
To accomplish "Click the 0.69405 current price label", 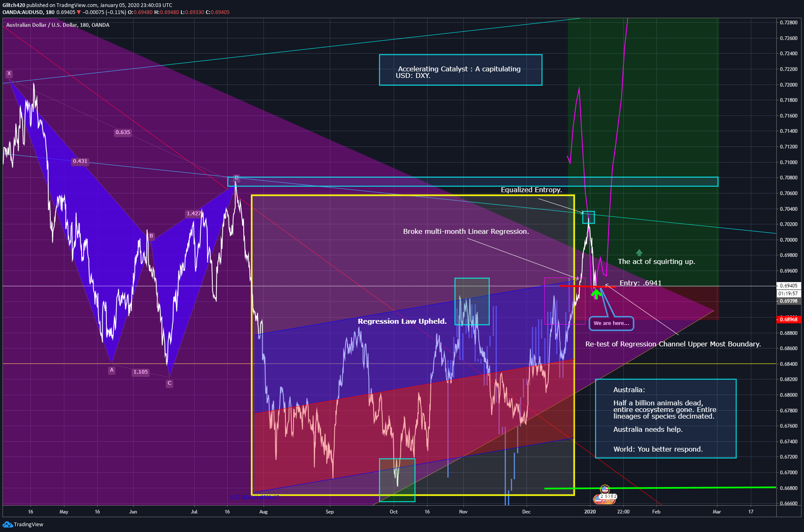I will coord(788,285).
